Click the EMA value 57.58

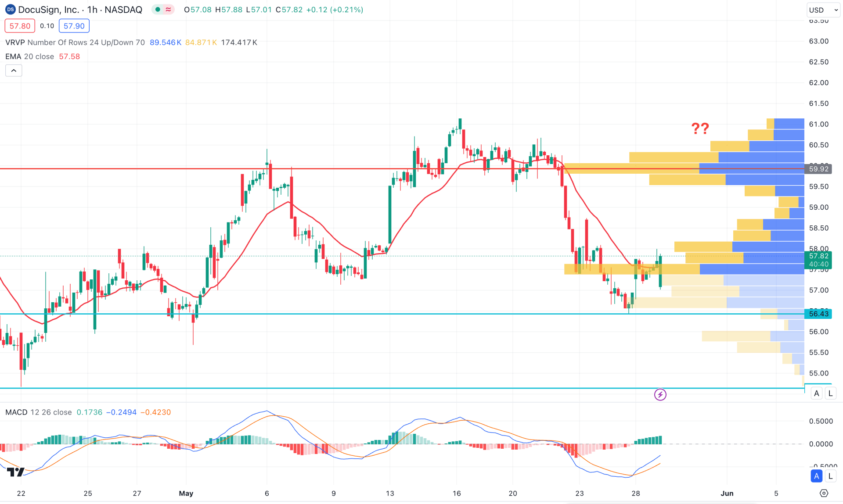[x=69, y=57]
